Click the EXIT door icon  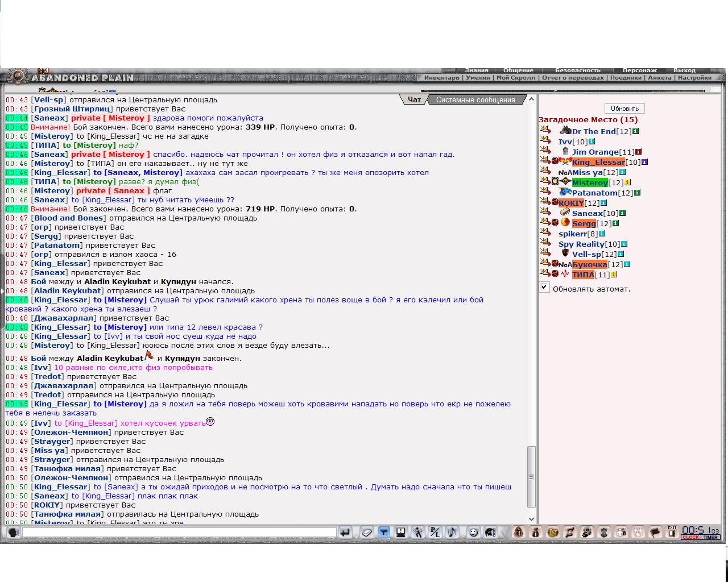click(x=672, y=532)
